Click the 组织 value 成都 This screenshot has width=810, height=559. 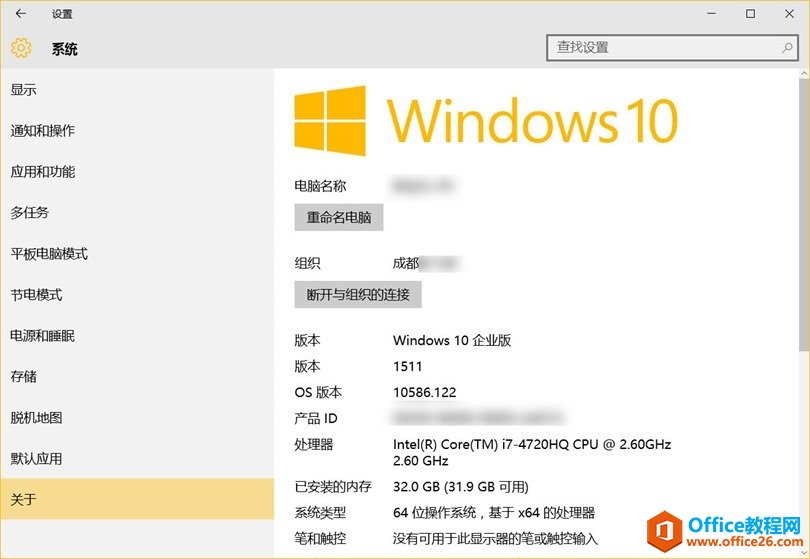pos(406,263)
